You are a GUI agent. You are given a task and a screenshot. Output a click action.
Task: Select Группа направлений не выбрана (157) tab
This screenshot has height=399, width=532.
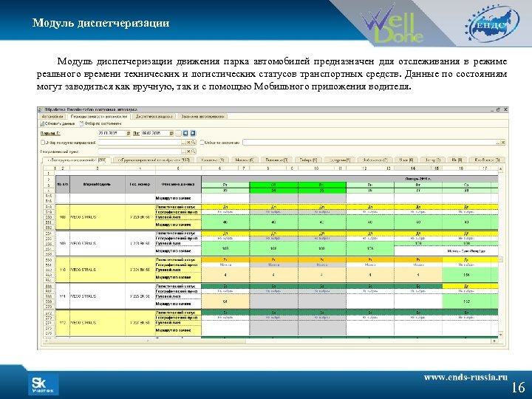[x=154, y=160]
